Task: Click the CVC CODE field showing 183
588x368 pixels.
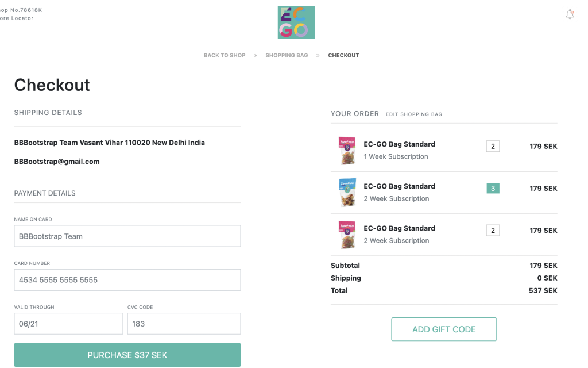Action: tap(183, 324)
